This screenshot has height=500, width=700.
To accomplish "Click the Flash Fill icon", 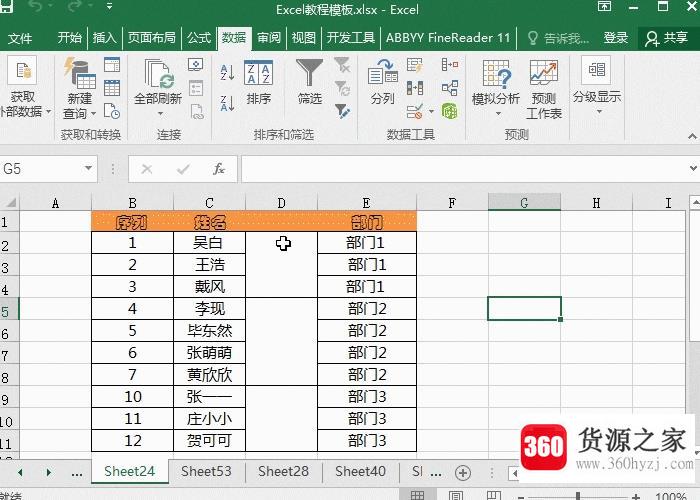I will tap(415, 65).
